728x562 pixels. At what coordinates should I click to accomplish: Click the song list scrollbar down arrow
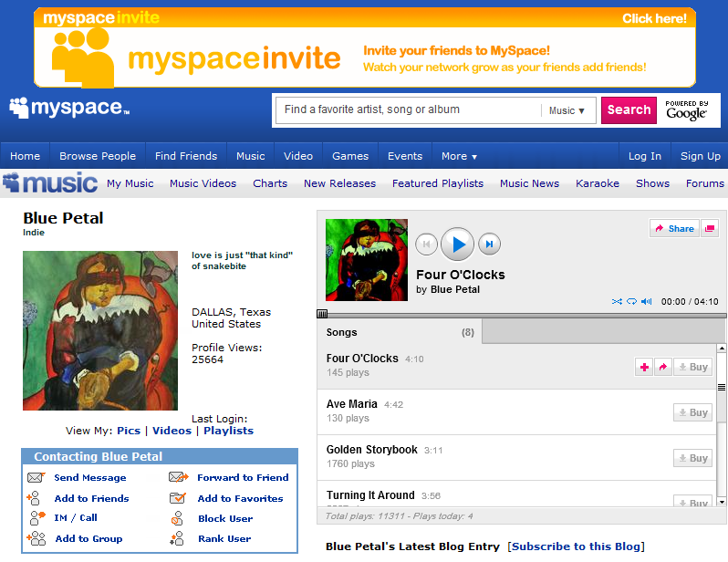[x=722, y=502]
